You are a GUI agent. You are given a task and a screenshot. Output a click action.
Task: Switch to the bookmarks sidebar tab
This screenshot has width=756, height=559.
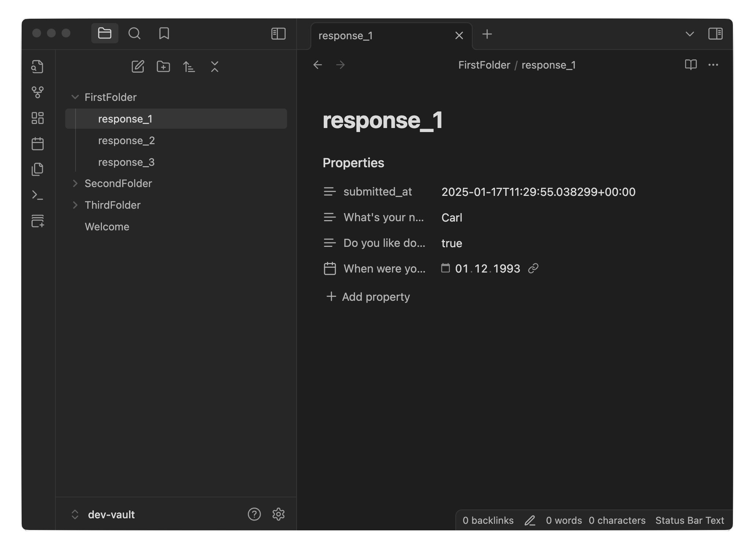[164, 34]
